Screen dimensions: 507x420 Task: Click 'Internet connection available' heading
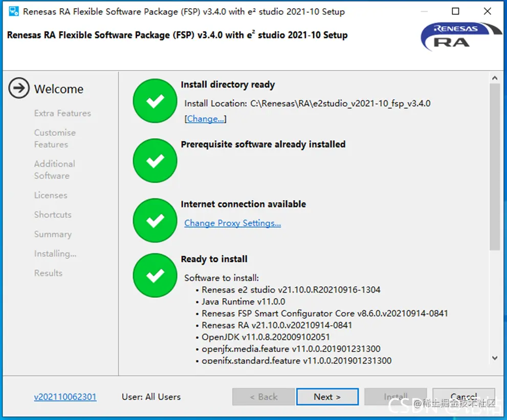(x=243, y=204)
